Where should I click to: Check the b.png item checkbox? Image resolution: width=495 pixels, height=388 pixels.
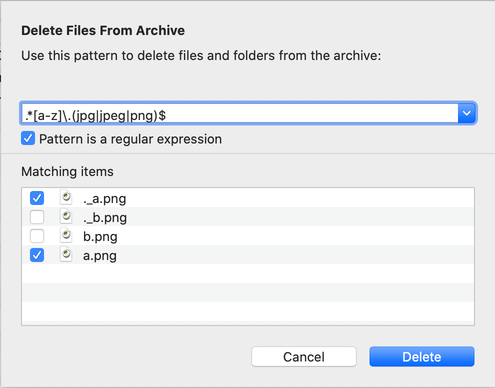(x=37, y=236)
